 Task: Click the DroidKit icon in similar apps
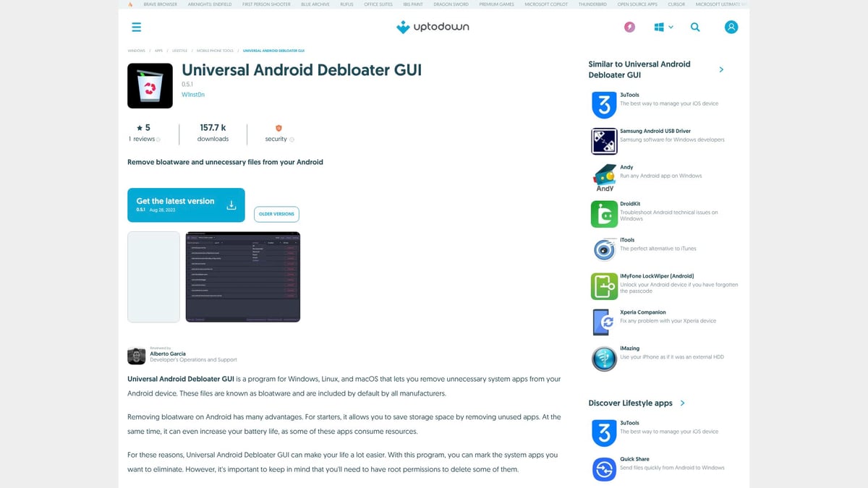pos(603,213)
